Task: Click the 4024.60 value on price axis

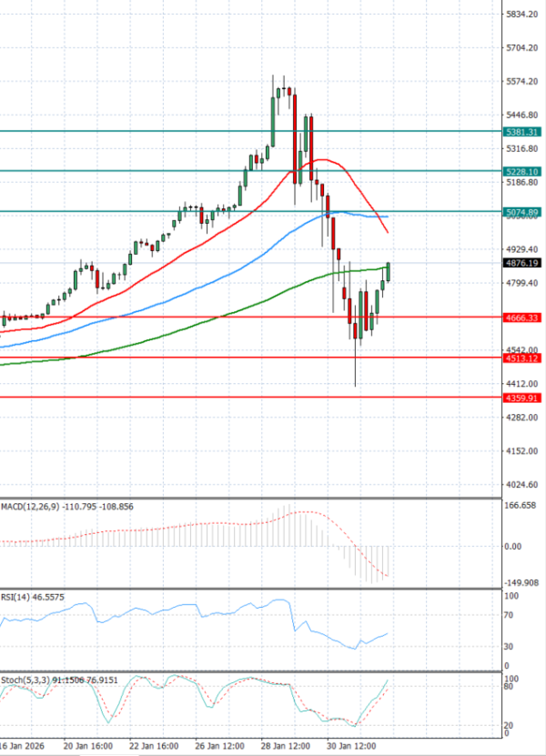Action: tap(521, 484)
